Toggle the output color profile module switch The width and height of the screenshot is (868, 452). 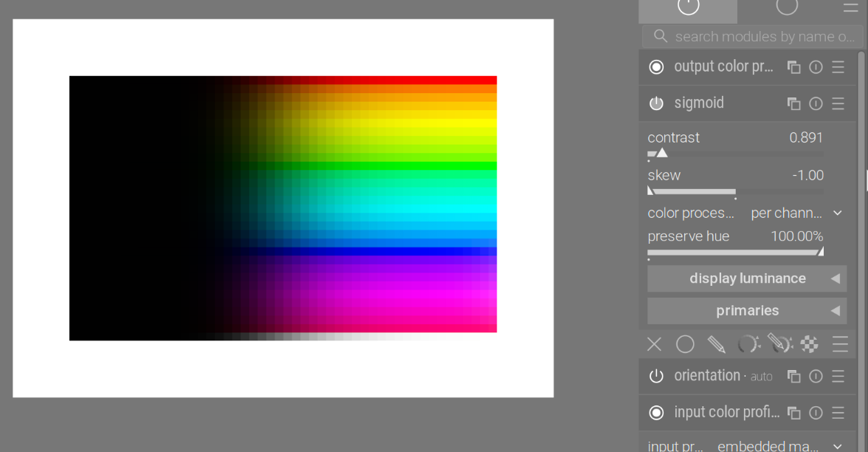coord(656,67)
